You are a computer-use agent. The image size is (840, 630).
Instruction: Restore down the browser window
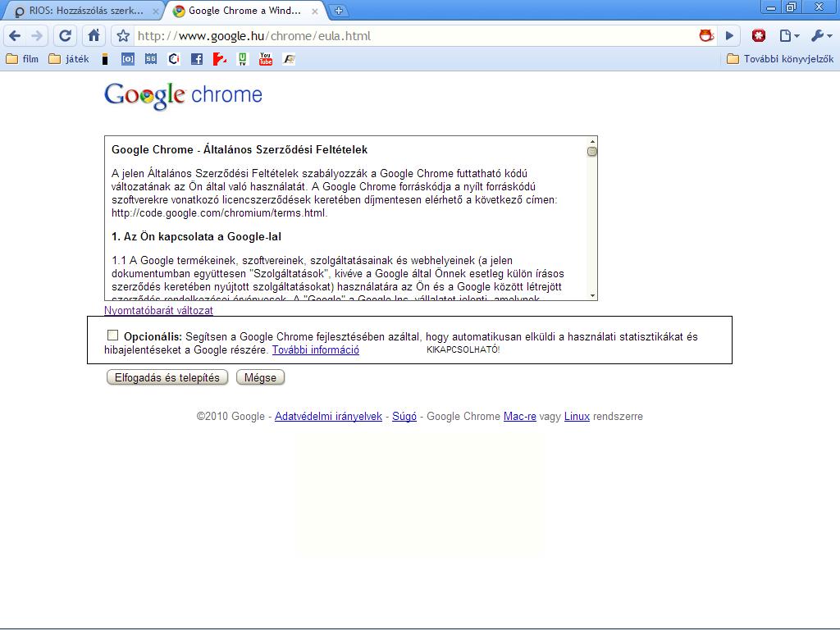point(791,7)
